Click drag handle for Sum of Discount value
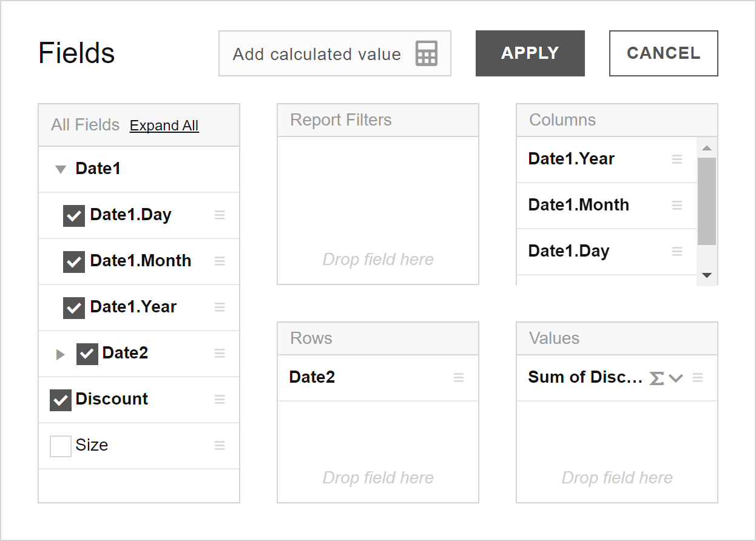The height and width of the screenshot is (541, 756). coord(698,378)
